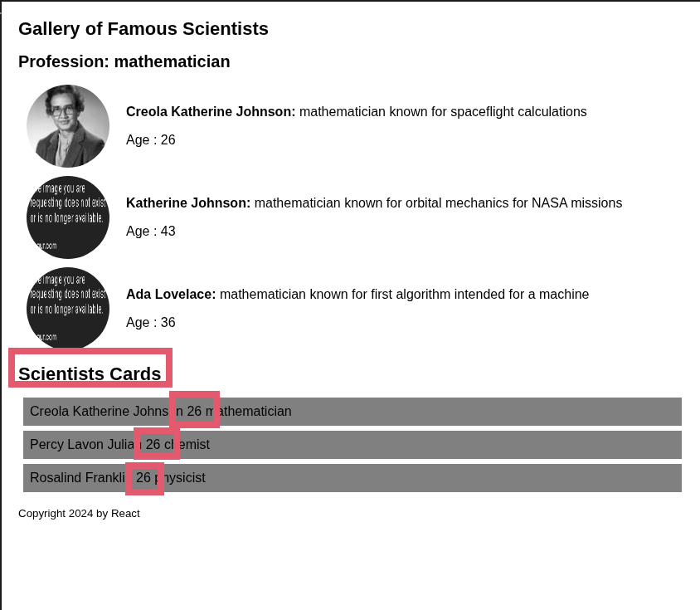Click the Profession: mathematician heading
Screen dimensions: 700x610
(124, 61)
